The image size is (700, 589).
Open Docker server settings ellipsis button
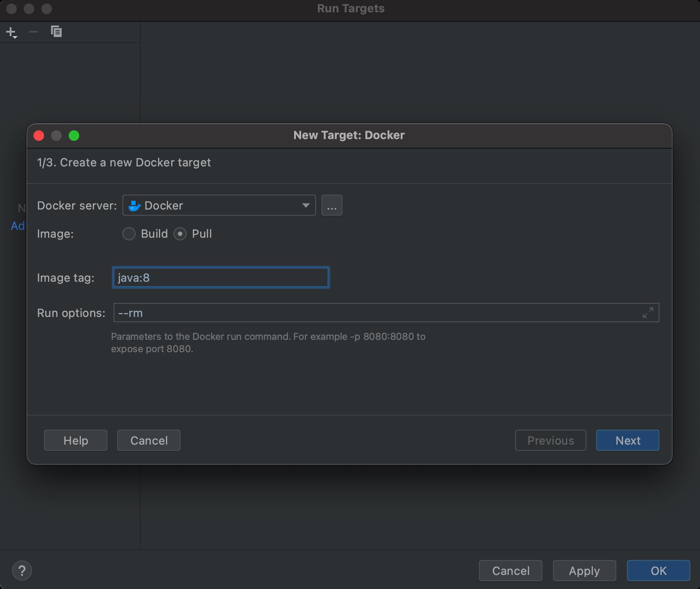click(x=332, y=206)
